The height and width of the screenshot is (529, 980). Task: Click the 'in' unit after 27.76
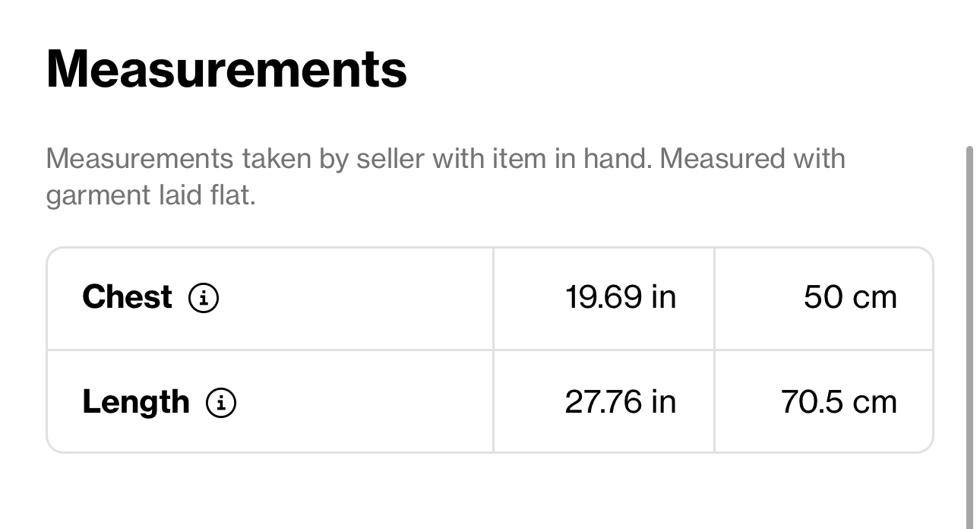point(663,401)
